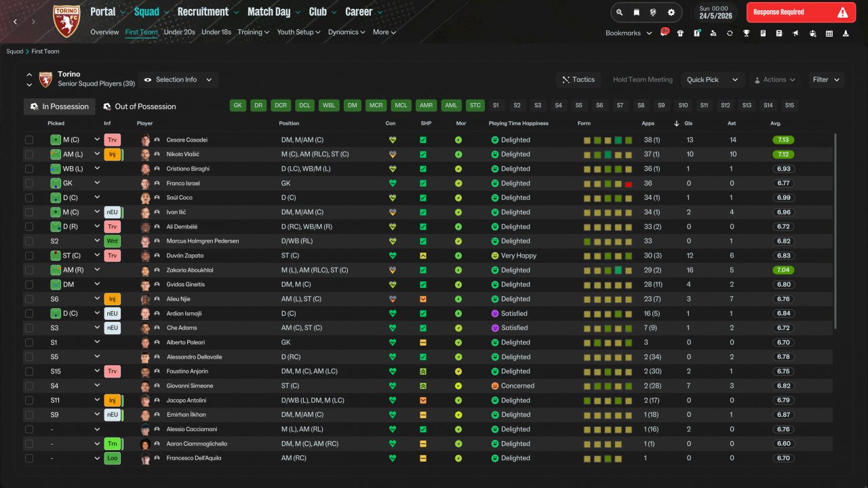This screenshot has width=868, height=488.
Task: Tick checkbox for Gvidas Gineitis
Action: (29, 285)
